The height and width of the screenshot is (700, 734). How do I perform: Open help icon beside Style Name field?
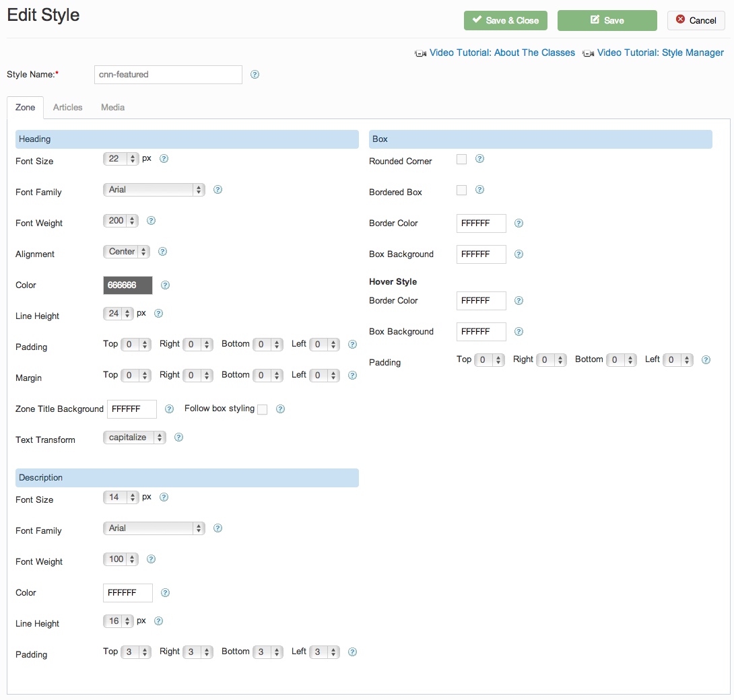click(255, 75)
